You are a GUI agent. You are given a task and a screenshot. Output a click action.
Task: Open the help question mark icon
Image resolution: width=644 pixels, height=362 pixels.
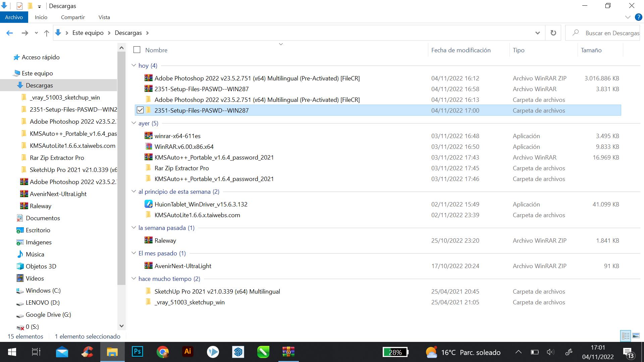tap(638, 17)
